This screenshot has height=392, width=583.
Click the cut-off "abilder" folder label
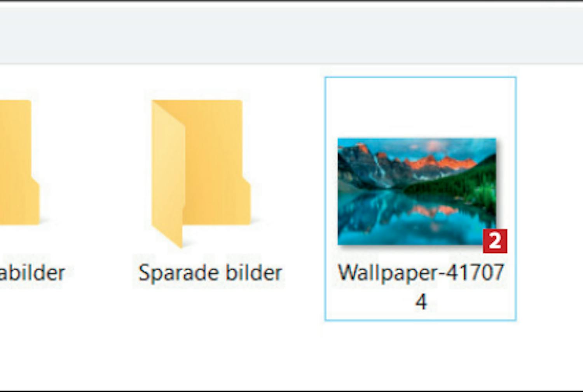pos(32,272)
